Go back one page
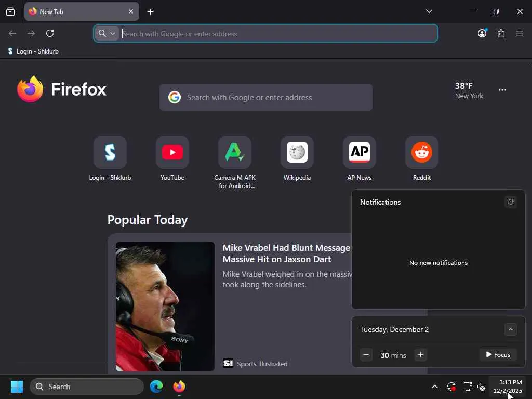 point(12,33)
